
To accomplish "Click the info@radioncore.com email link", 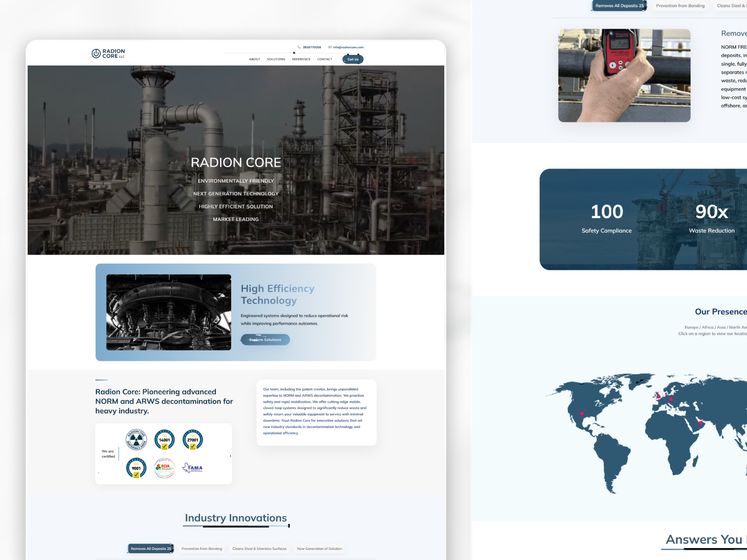I will coord(348,47).
